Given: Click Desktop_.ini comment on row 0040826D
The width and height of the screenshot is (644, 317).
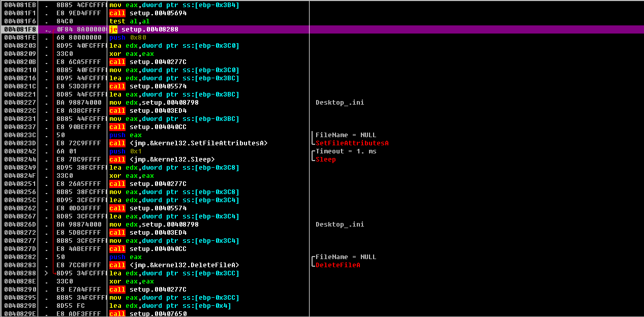Looking at the screenshot, I should click(340, 225).
